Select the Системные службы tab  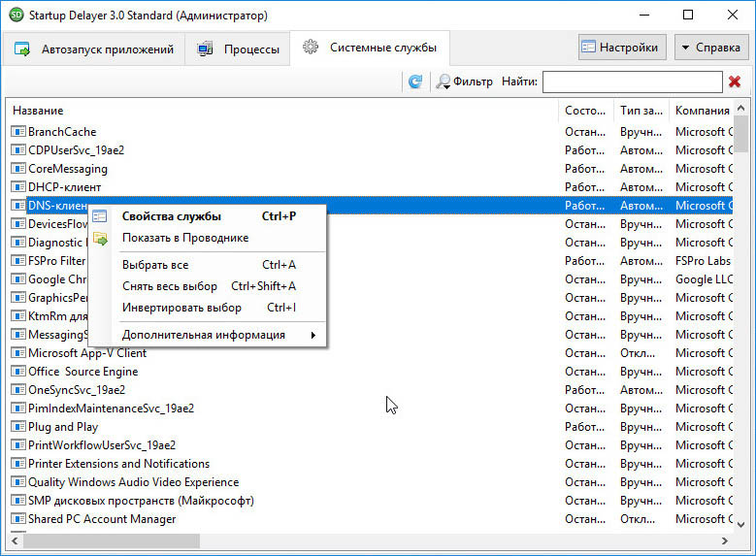click(x=370, y=48)
